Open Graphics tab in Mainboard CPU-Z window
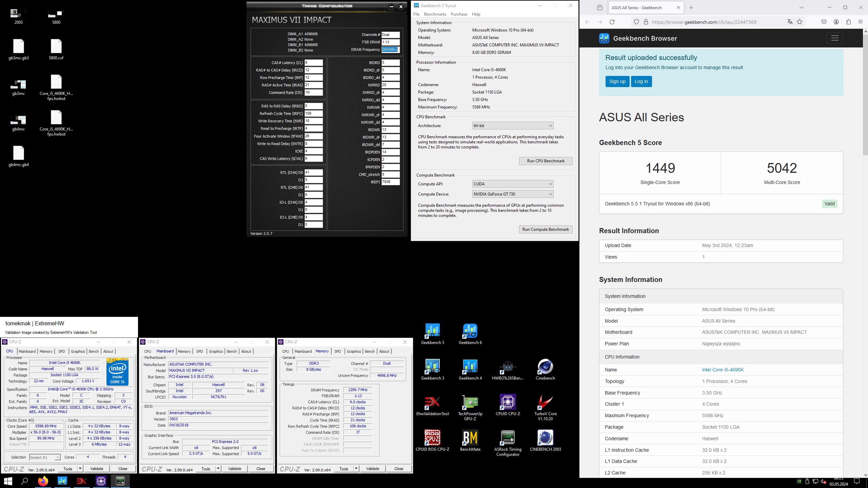Viewport: 868px width, 488px height. (216, 351)
